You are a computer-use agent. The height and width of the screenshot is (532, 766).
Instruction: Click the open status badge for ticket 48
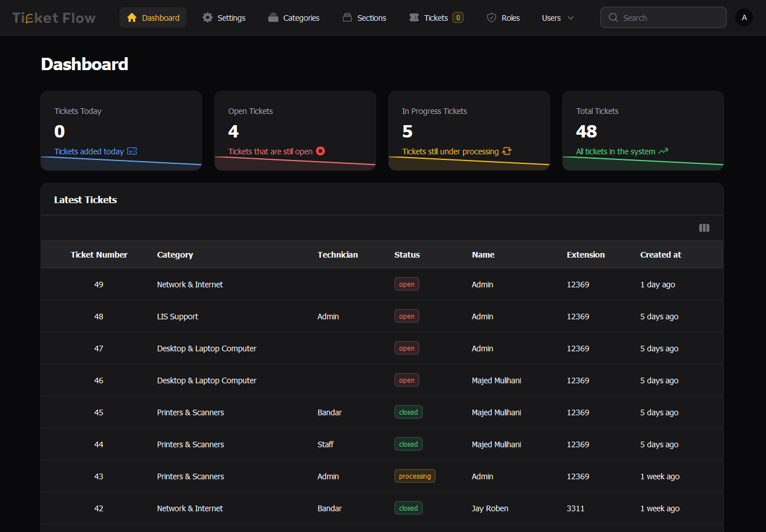tap(407, 317)
